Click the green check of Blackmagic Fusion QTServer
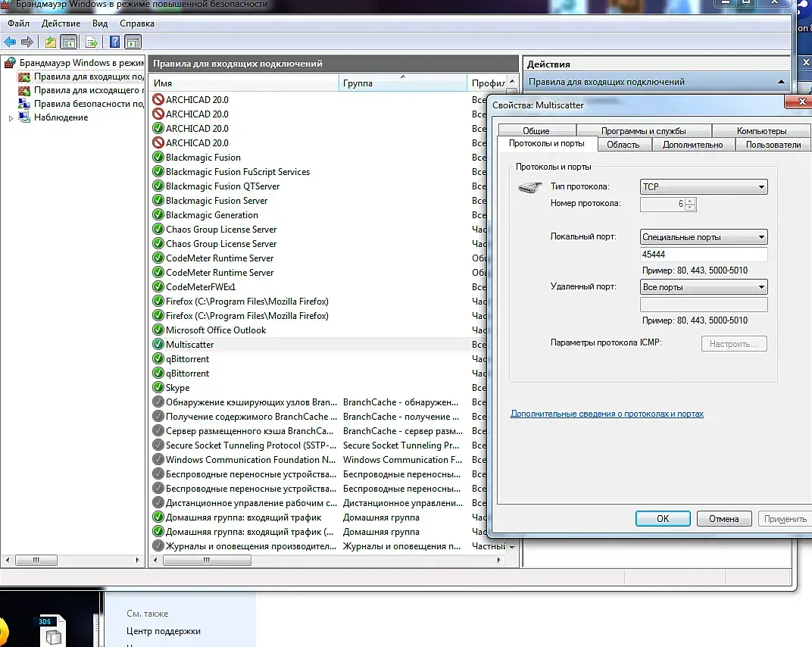This screenshot has height=647, width=812. [158, 186]
